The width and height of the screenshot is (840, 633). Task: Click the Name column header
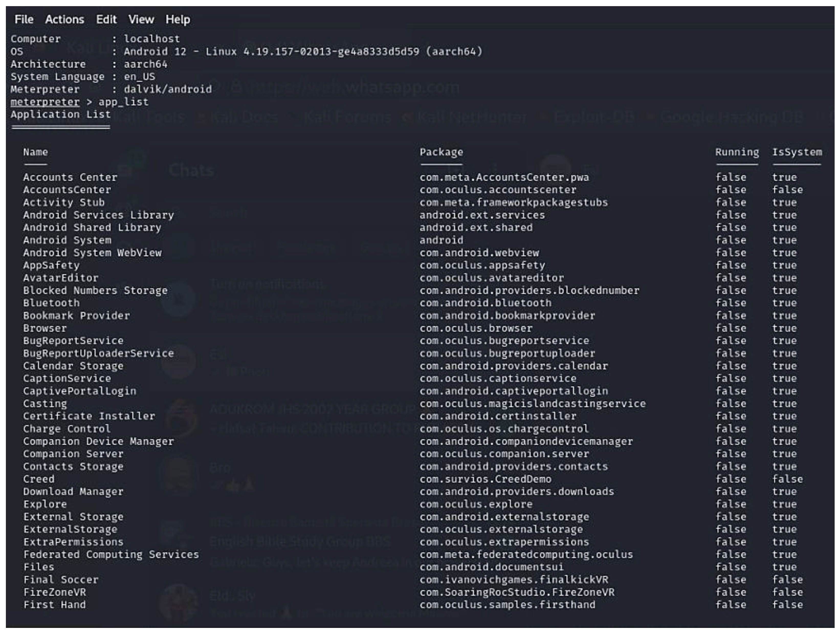(x=35, y=152)
